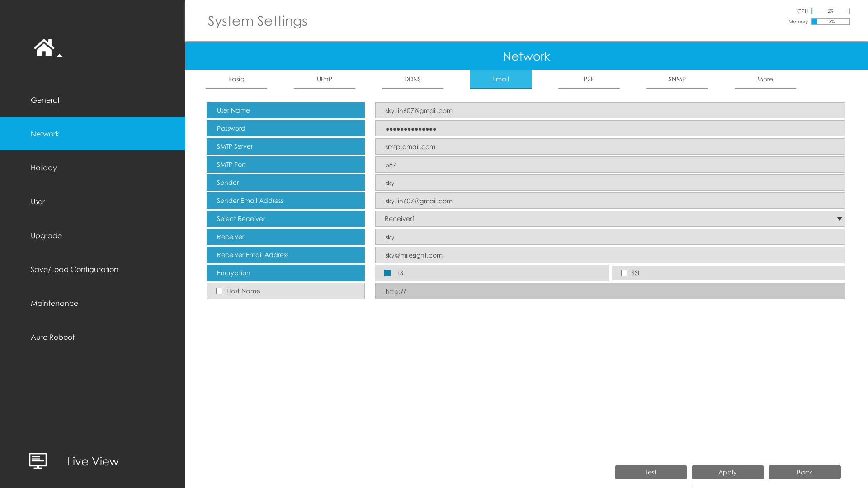Click the Back button
The image size is (868, 488).
[x=804, y=472]
